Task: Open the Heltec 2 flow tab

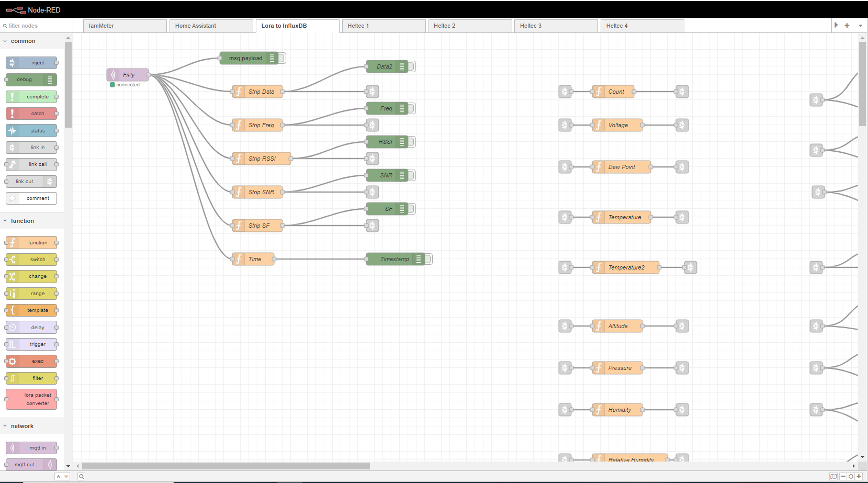Action: click(470, 26)
